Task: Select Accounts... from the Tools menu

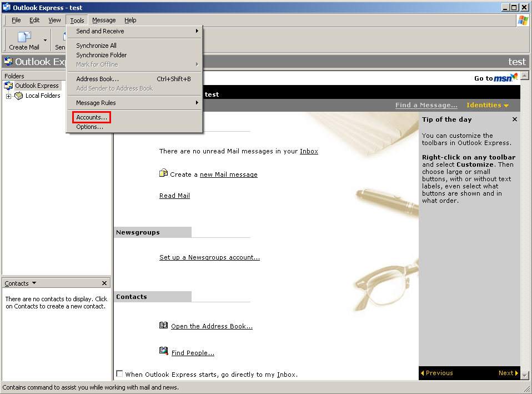Action: (92, 117)
